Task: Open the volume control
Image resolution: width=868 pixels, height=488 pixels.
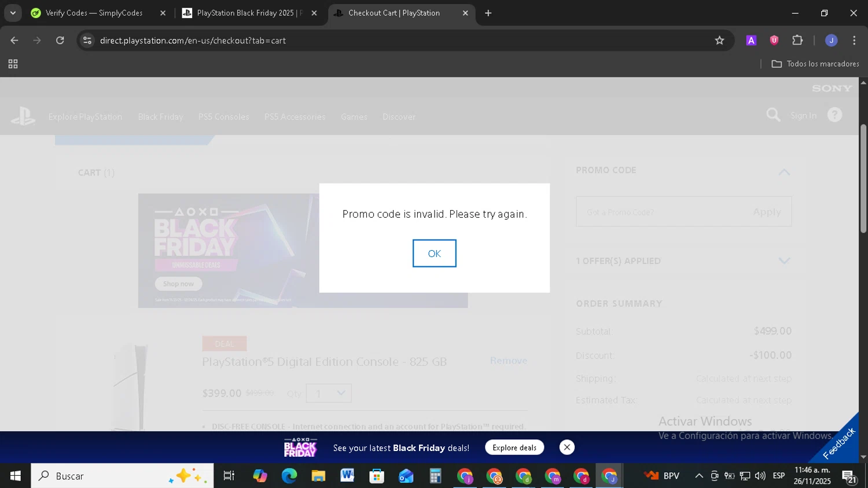Action: (x=760, y=476)
